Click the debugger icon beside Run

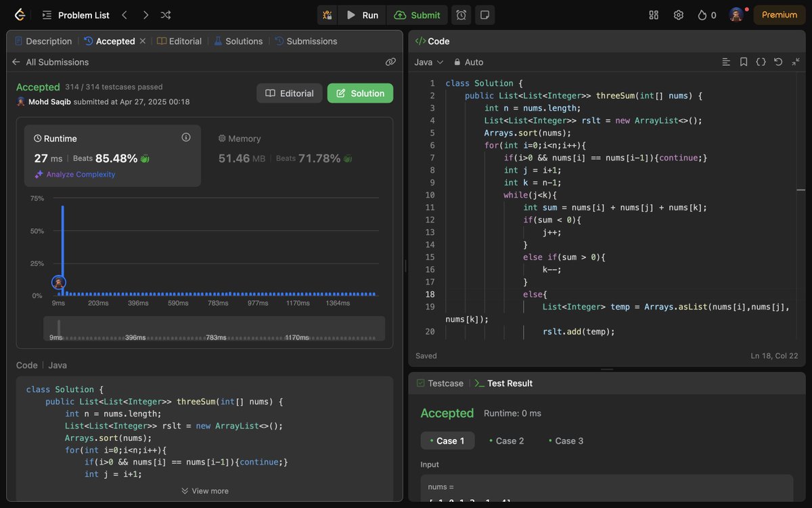(328, 15)
